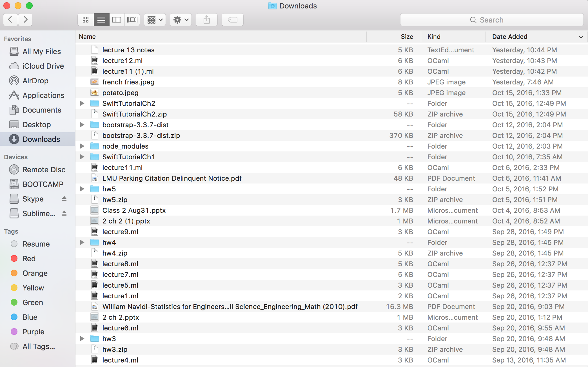
Task: Sort by Kind column header
Action: (x=453, y=37)
